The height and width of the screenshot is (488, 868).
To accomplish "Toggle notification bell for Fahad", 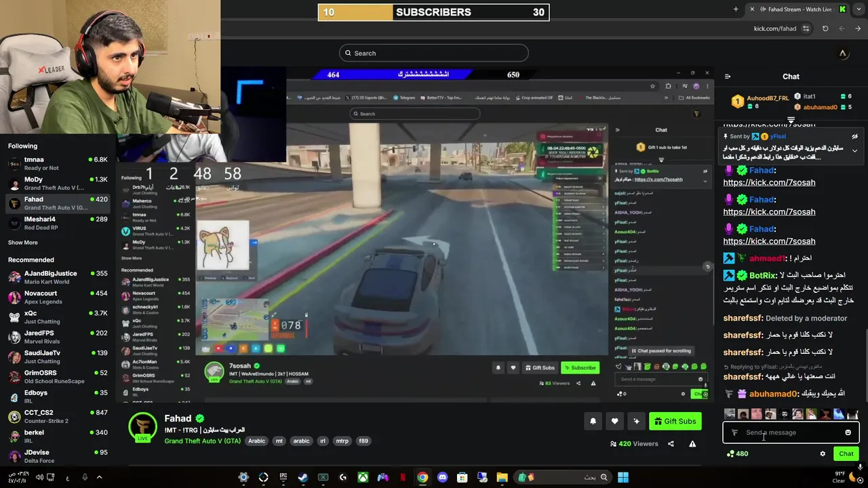I will [x=593, y=421].
